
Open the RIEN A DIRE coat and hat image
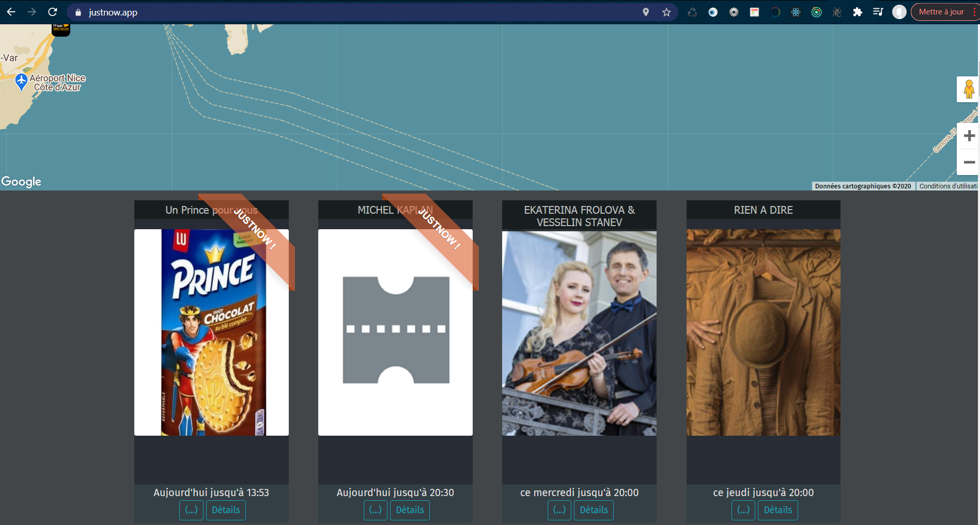(763, 332)
